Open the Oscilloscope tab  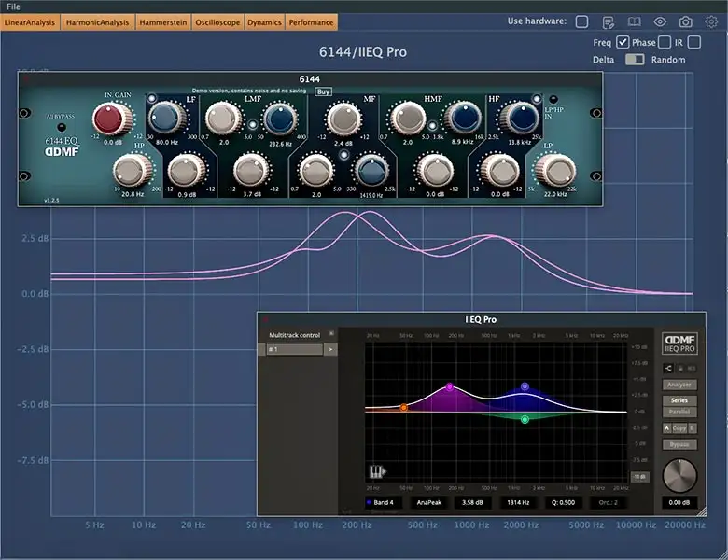click(217, 22)
